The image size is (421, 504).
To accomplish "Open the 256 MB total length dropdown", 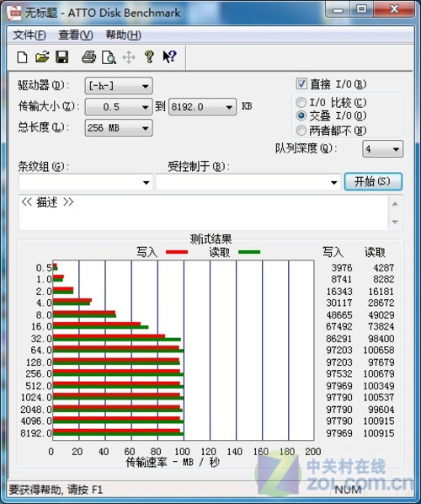I will pyautogui.click(x=119, y=128).
